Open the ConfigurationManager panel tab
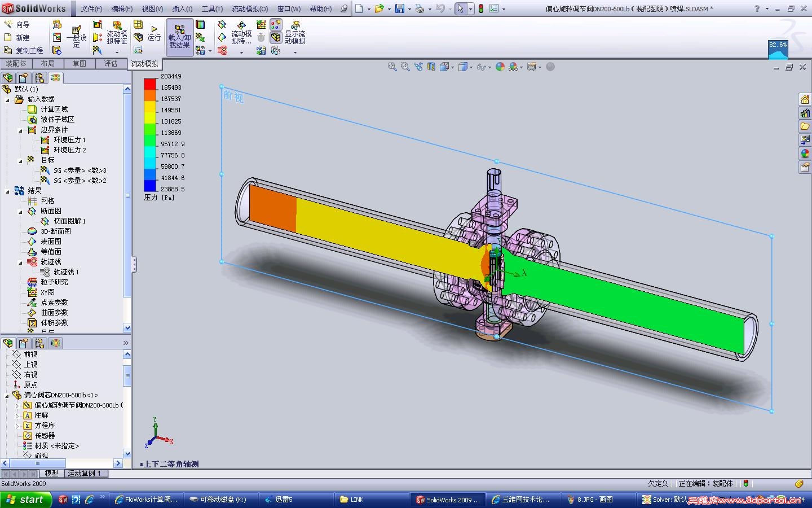This screenshot has height=508, width=812. pos(39,78)
